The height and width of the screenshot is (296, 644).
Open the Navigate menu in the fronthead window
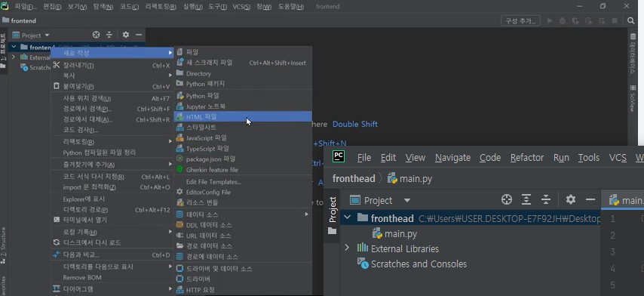[x=452, y=158]
